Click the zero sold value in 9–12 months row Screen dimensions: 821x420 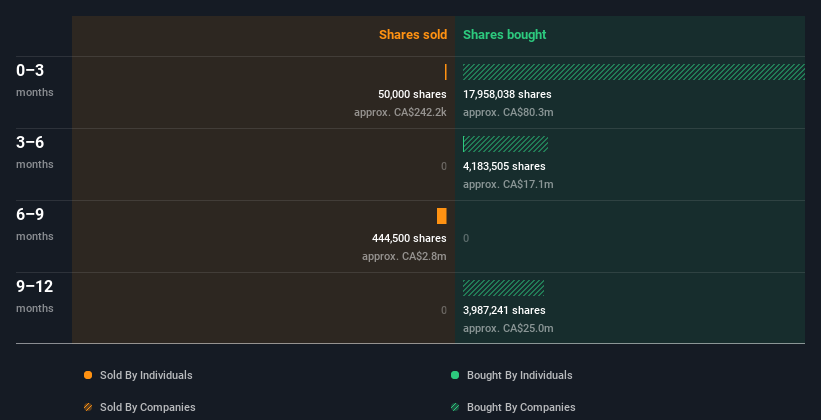[x=444, y=310]
